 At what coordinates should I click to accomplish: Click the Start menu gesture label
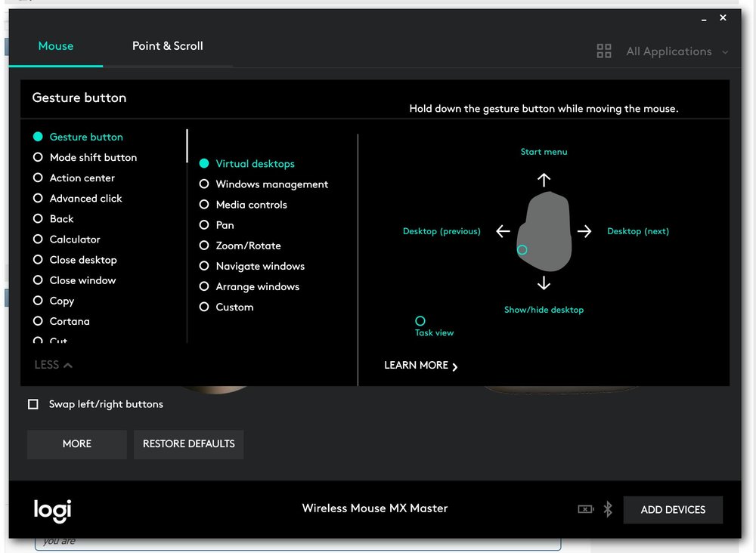coord(544,152)
